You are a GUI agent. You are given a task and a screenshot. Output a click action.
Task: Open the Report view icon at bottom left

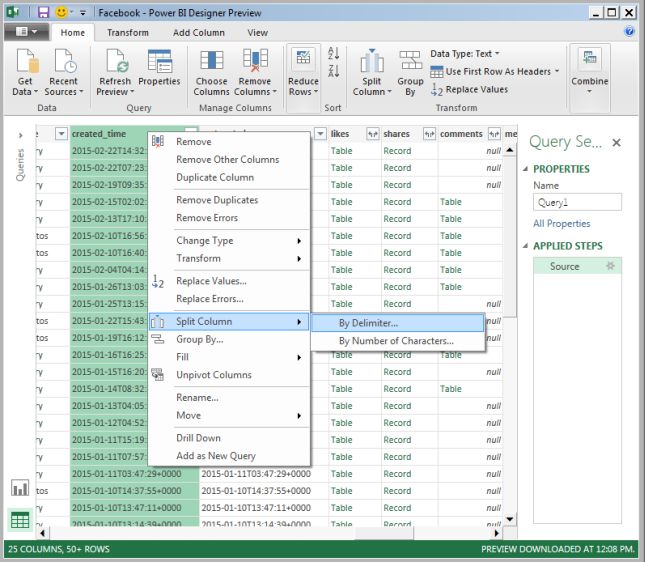[x=19, y=488]
